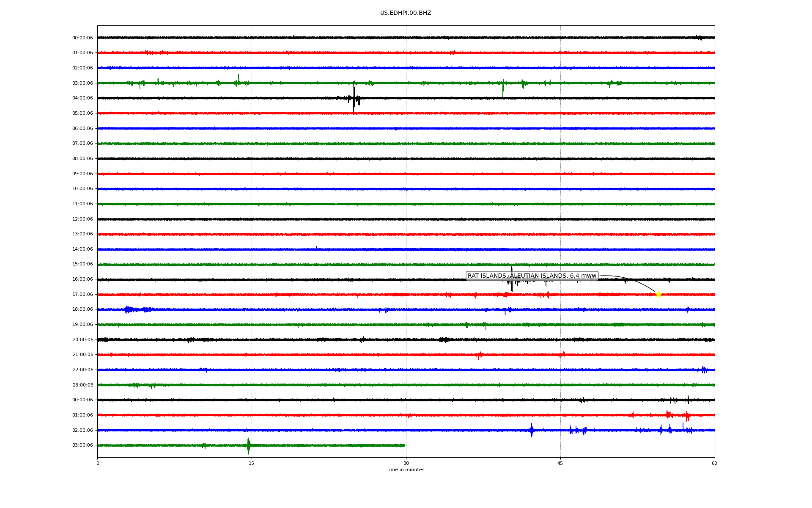The image size is (812, 508).
Task: Click the blue spike at 42 minutes, 02:00:06 trace
Action: (x=532, y=430)
